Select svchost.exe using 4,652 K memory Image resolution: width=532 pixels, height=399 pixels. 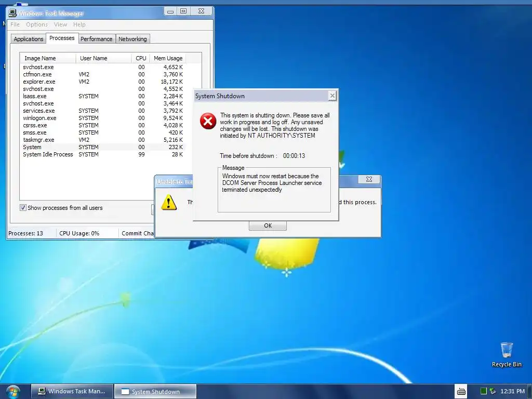pos(103,67)
